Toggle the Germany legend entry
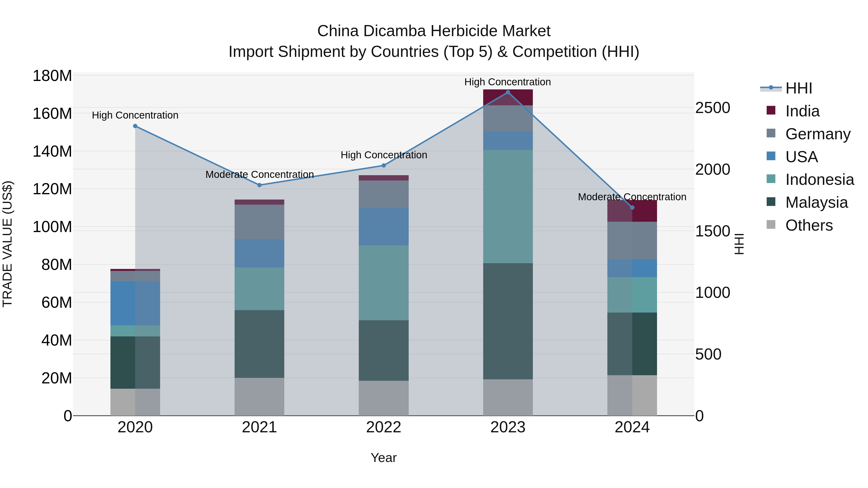The width and height of the screenshot is (868, 488). coord(808,134)
